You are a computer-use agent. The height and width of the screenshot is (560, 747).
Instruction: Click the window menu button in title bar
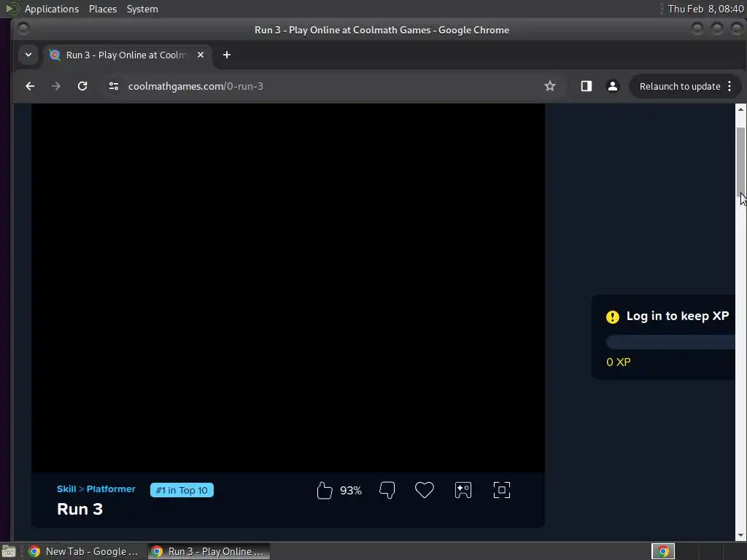[x=23, y=29]
